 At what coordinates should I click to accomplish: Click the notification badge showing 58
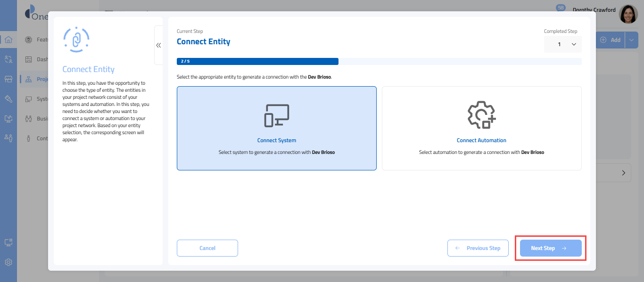point(561,8)
